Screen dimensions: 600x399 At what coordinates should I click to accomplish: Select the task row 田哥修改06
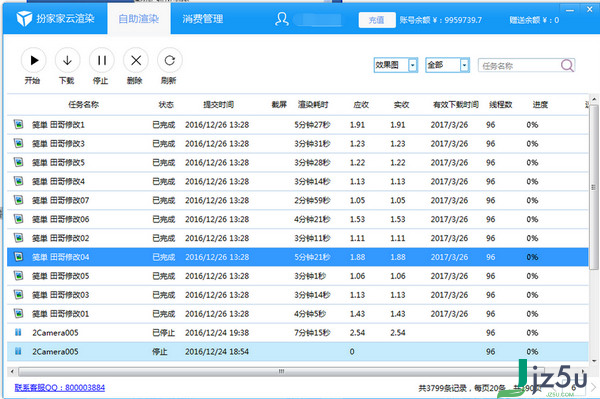click(297, 219)
